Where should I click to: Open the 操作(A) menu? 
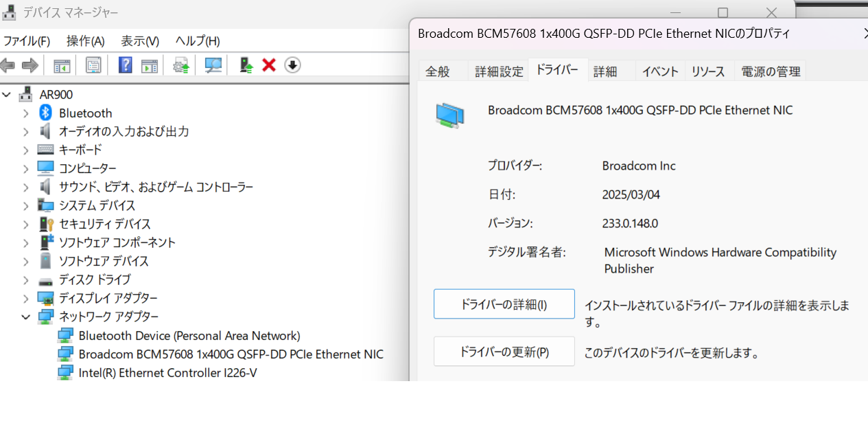[x=86, y=41]
